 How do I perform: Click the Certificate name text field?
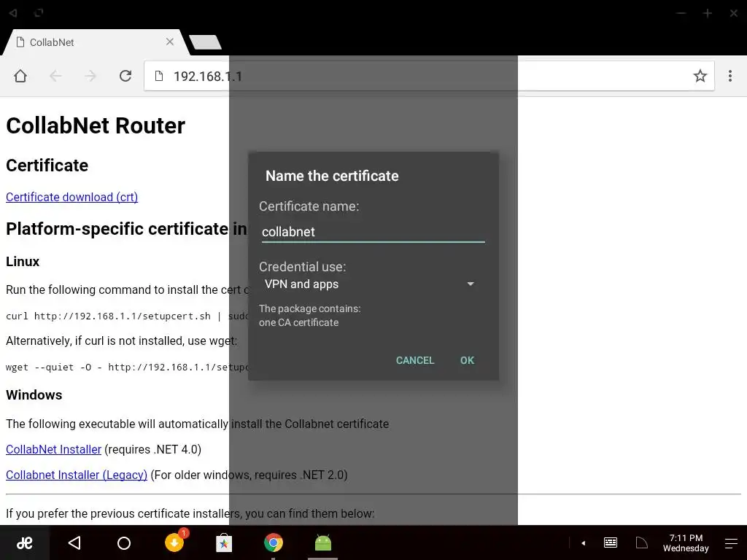(x=373, y=232)
